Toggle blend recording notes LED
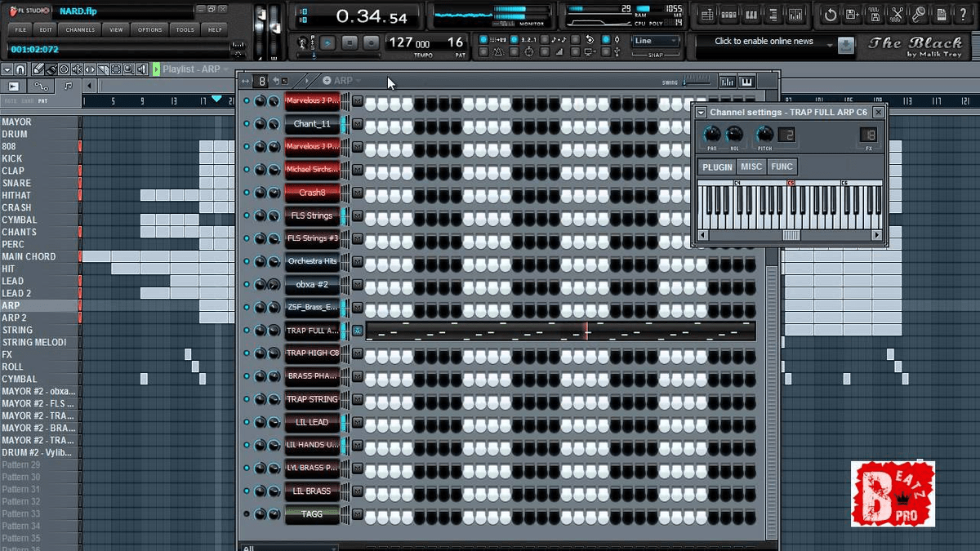Screen dimensions: 980x551 545,40
